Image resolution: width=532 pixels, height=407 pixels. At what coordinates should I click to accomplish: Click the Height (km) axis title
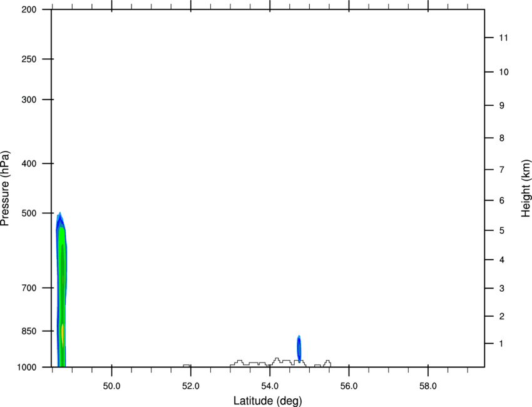[x=526, y=188]
